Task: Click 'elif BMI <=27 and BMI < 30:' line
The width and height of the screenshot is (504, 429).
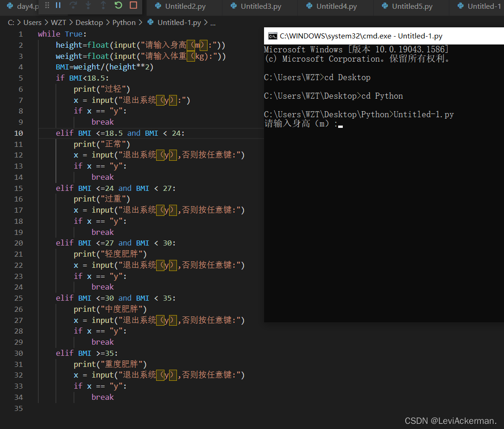Action: [x=116, y=243]
